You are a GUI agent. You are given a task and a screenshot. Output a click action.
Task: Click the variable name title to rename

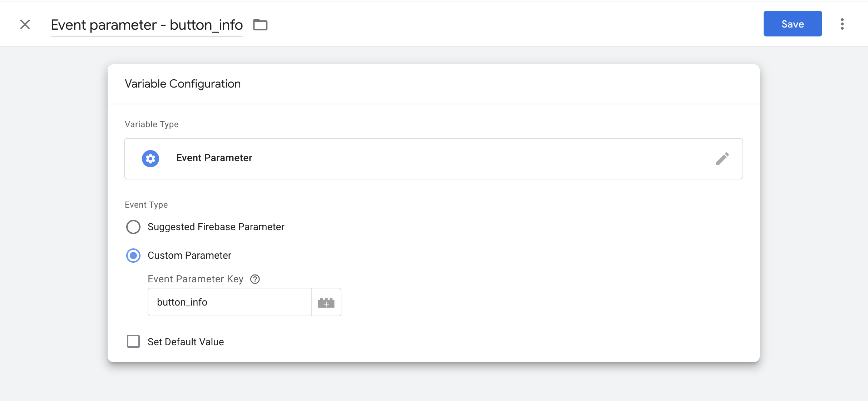click(x=147, y=25)
